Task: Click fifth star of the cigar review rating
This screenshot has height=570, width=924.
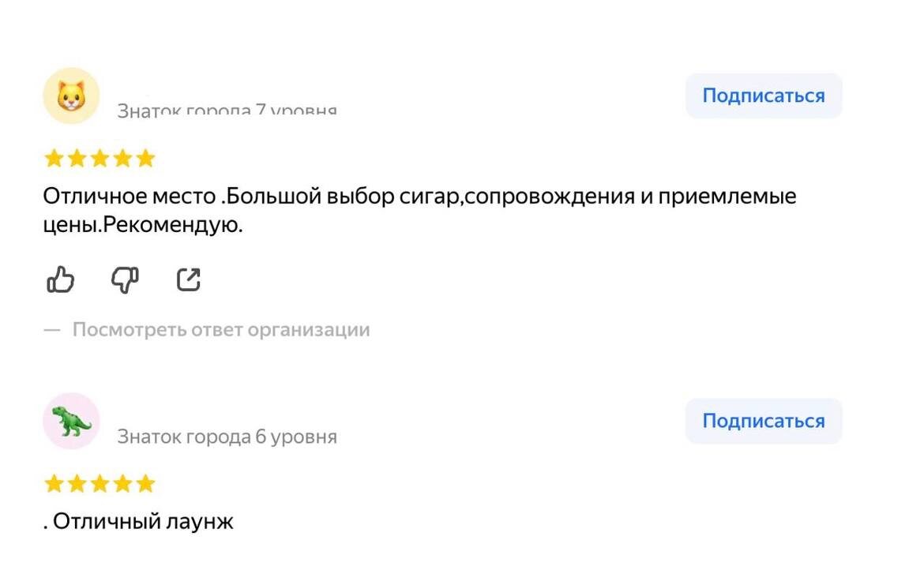Action: 145,159
